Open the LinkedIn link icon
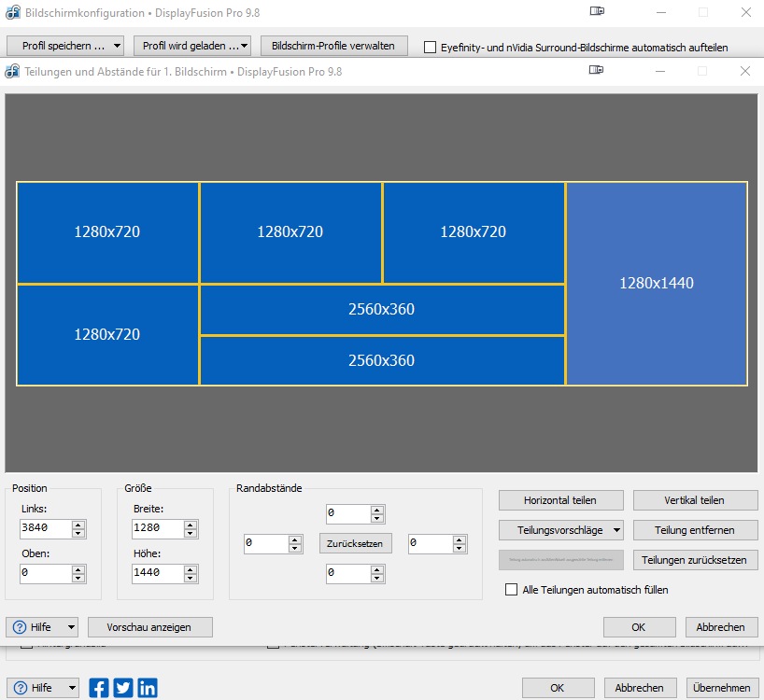Image resolution: width=764 pixels, height=700 pixels. click(x=148, y=688)
